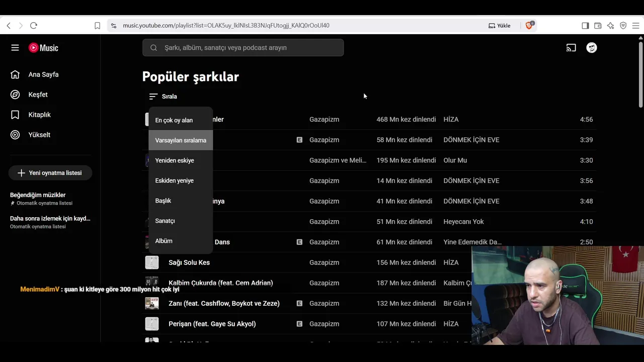Bookmark this page in the browser

pos(98,26)
